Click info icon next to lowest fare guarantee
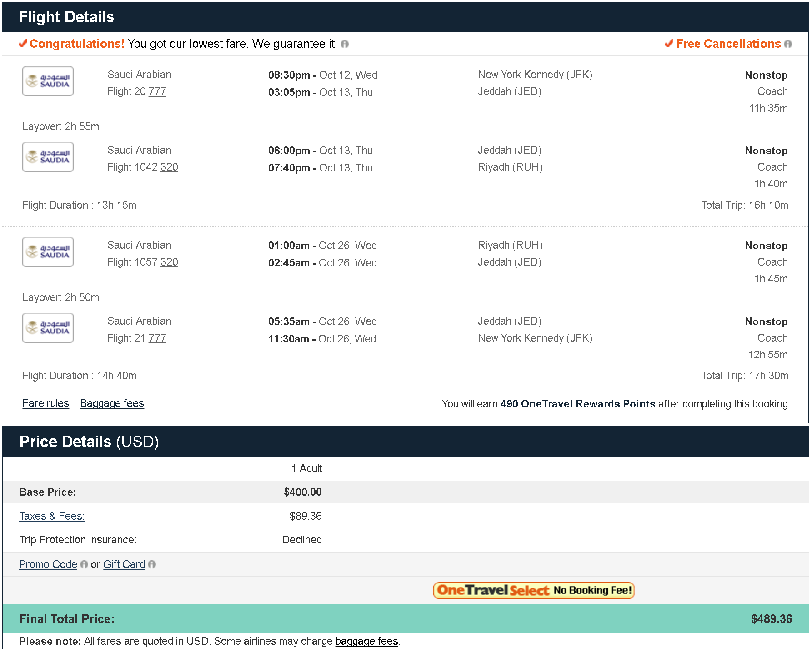Viewport: 812px width, 653px height. [x=345, y=44]
